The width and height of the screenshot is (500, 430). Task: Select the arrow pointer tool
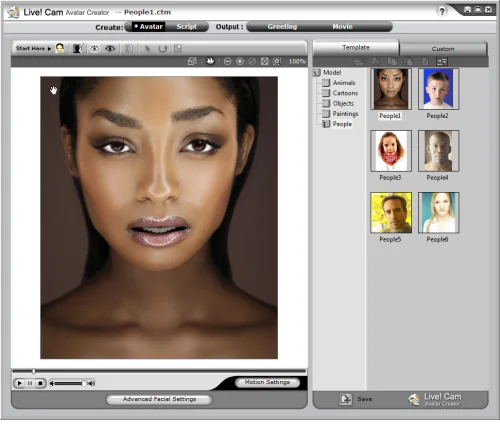(147, 49)
